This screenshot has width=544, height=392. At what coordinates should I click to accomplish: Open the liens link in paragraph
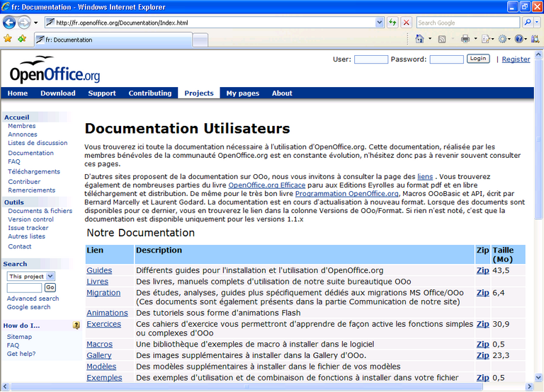click(425, 177)
